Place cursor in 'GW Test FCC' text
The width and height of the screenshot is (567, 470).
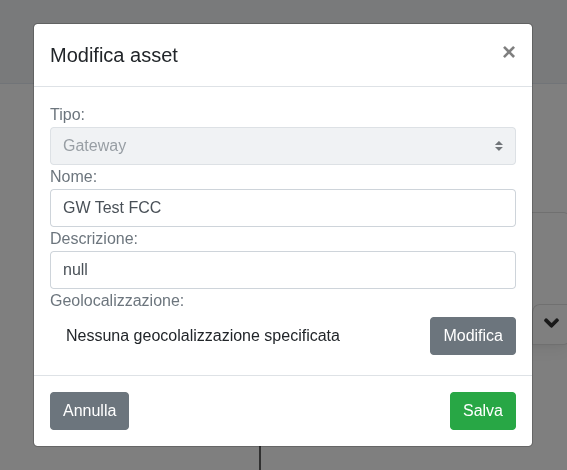pyautogui.click(x=112, y=208)
